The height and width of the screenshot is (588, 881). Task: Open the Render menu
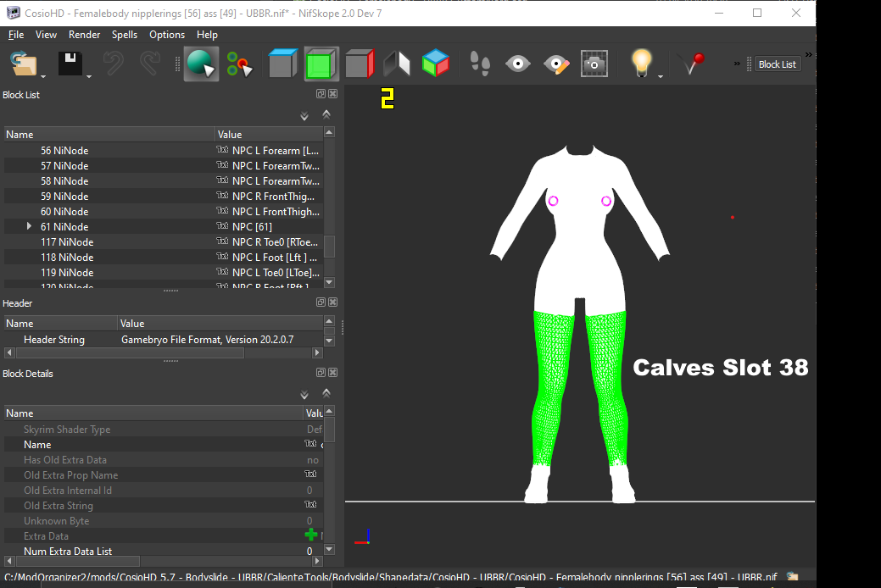click(x=84, y=35)
